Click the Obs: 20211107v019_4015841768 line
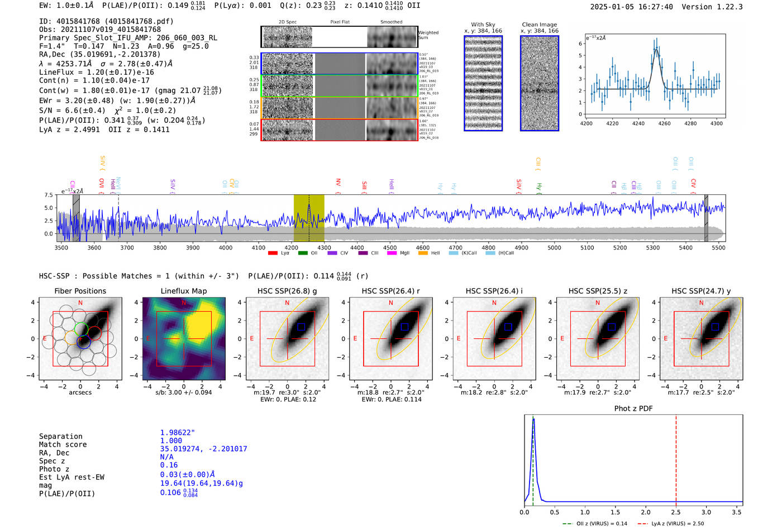Viewport: 782px width, 532px height. [x=100, y=30]
